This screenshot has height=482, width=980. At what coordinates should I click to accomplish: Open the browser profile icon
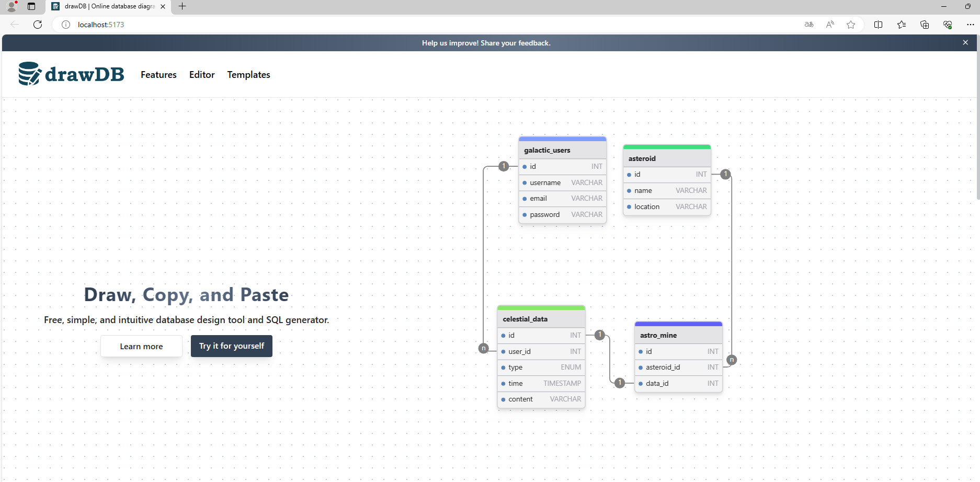pos(12,6)
